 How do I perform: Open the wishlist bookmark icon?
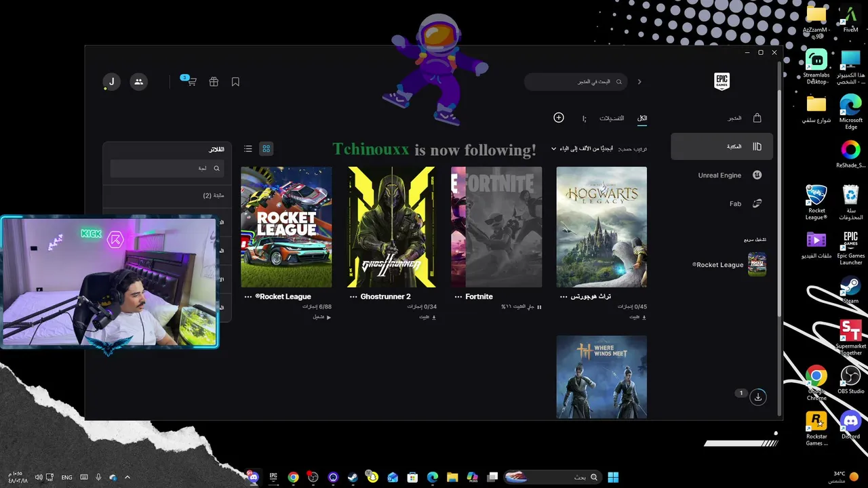coord(235,82)
